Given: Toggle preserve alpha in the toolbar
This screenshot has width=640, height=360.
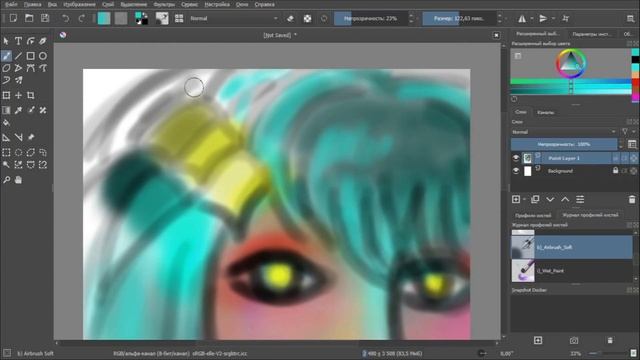Looking at the screenshot, I should click(307, 18).
